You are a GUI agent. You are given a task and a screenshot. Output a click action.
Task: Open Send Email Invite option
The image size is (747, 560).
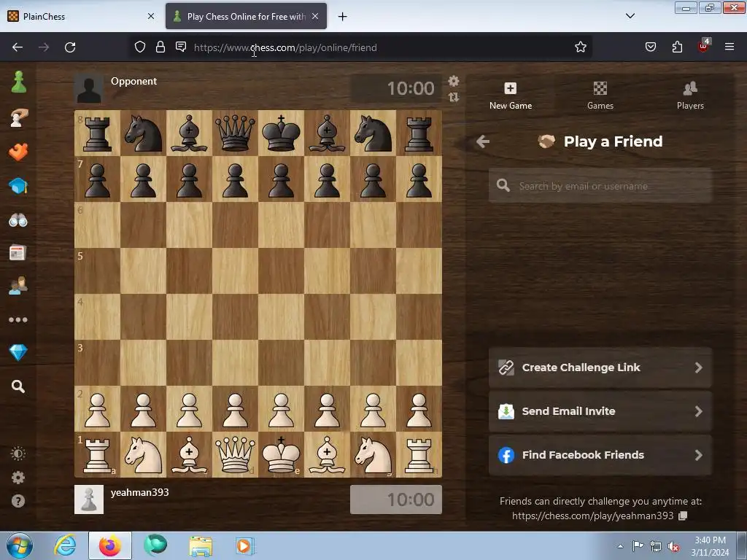click(x=600, y=411)
